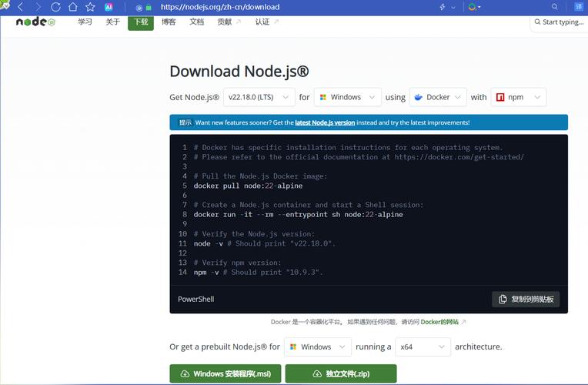
Task: Expand the arrow next to the lightning icon
Action: [x=453, y=7]
